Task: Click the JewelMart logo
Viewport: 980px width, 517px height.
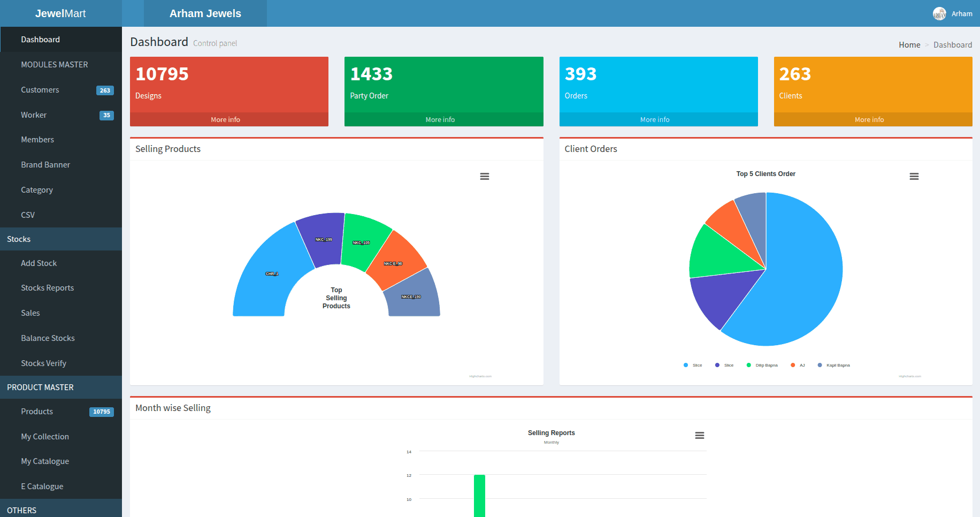Action: pos(60,13)
